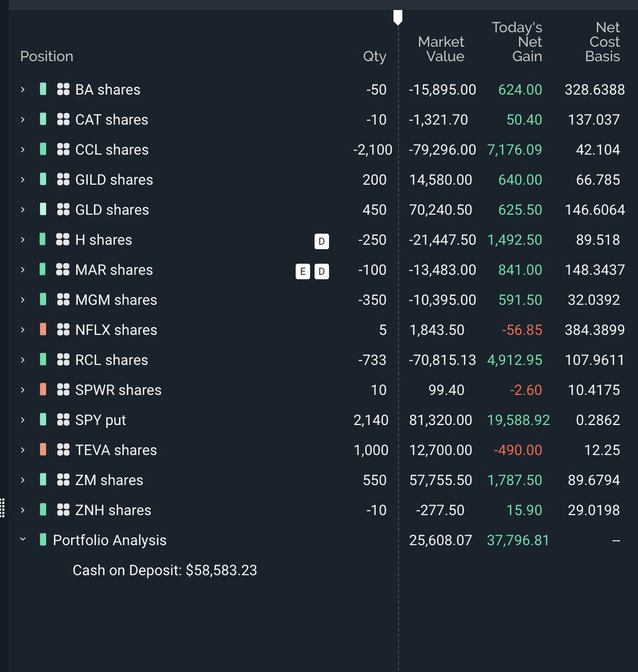Image resolution: width=638 pixels, height=672 pixels.
Task: Expand the SPY put row chevron
Action: 22,420
